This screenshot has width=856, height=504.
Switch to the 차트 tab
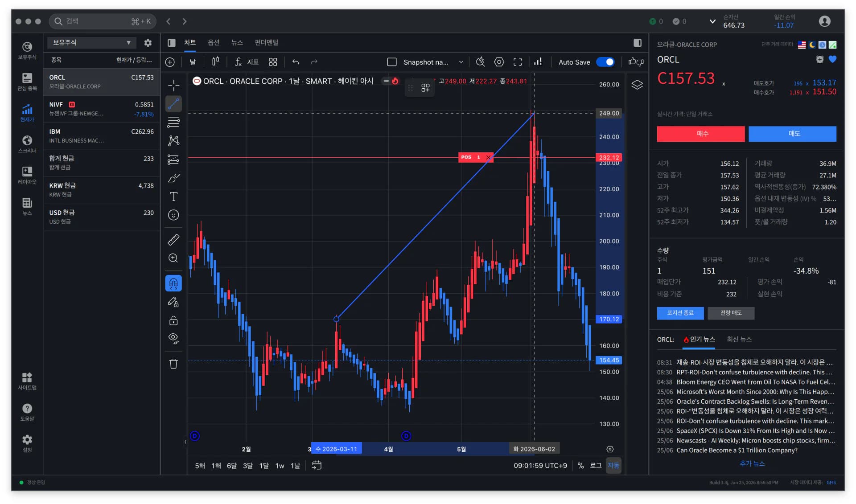point(190,42)
